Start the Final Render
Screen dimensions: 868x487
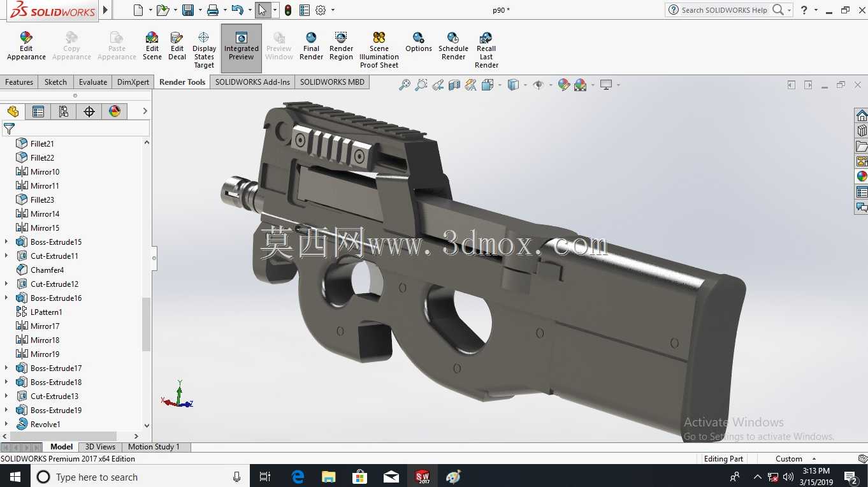pos(311,46)
